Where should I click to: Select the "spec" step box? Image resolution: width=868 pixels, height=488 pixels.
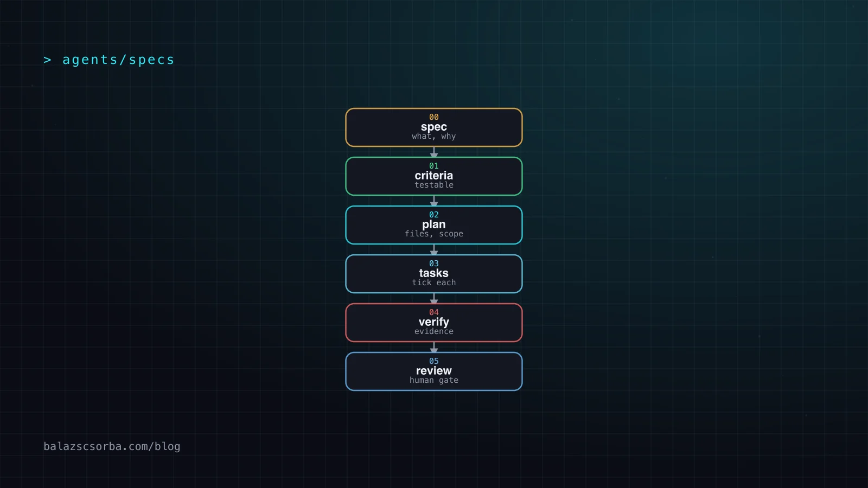pyautogui.click(x=434, y=127)
